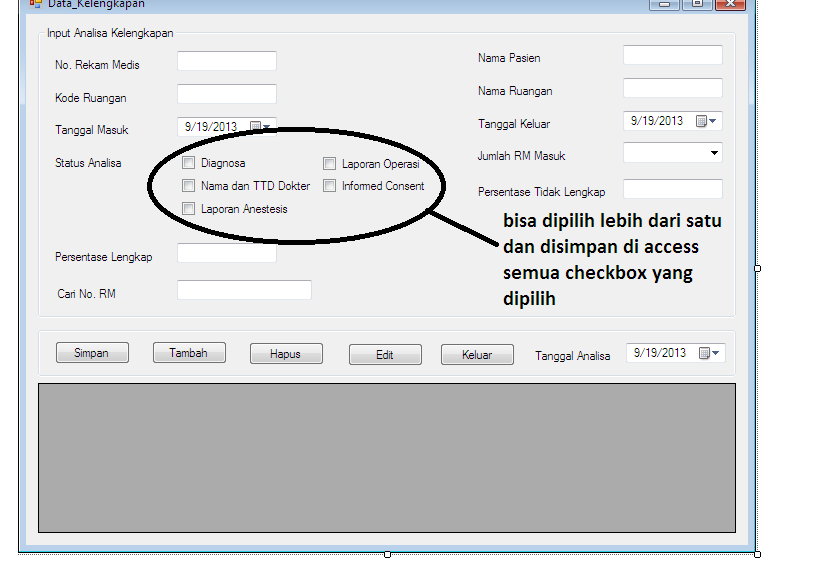
Task: Click the Persentase Lengkap text field
Action: tap(227, 253)
